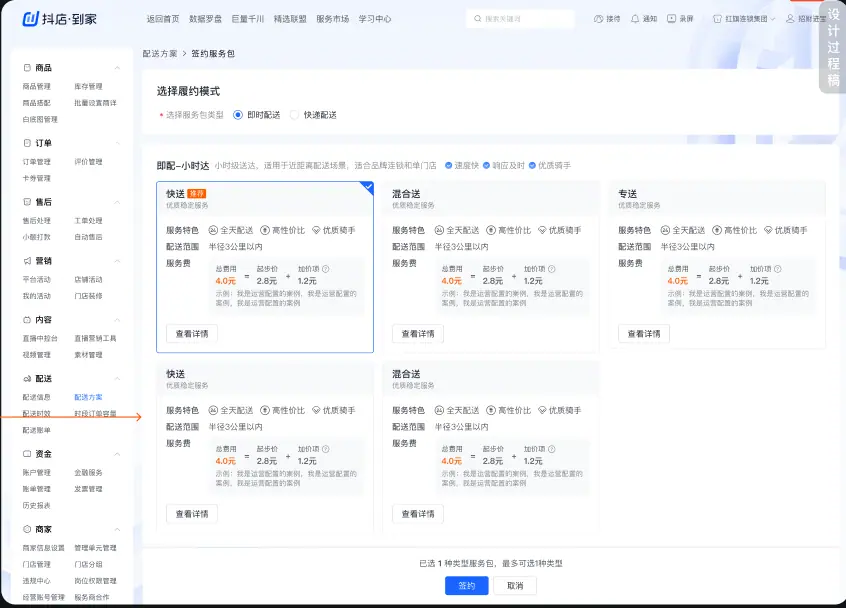Collapse the 内容 sidebar section
846x608 pixels.
(117, 320)
